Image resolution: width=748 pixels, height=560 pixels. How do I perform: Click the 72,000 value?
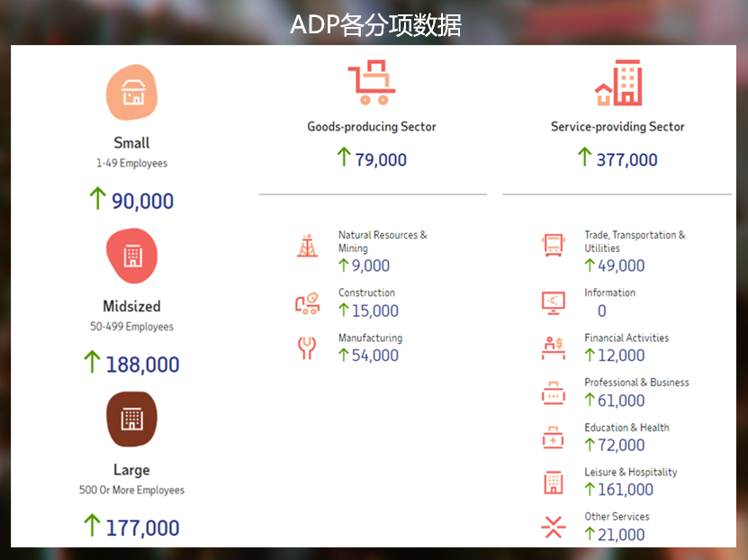click(621, 445)
